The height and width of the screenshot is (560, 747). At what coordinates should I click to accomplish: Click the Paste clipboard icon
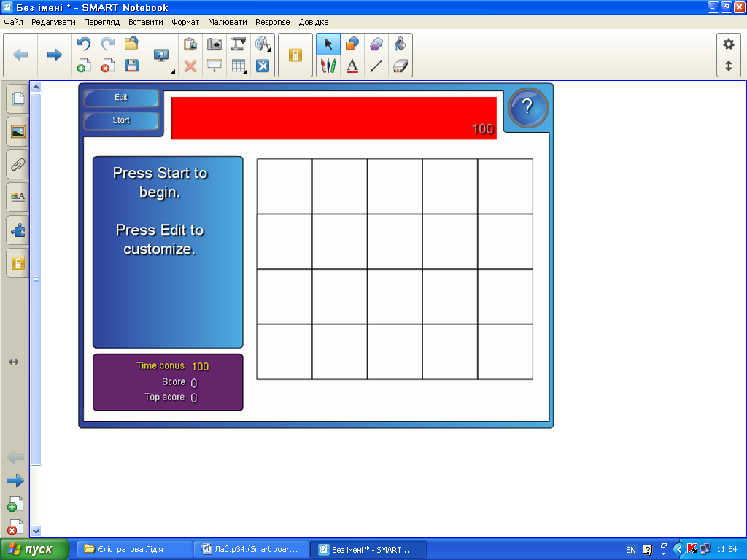tap(190, 44)
